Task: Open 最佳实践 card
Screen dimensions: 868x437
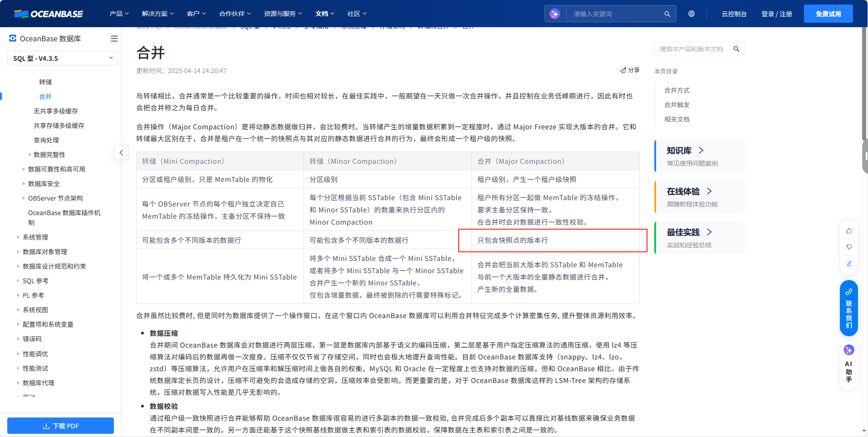Action: click(700, 238)
